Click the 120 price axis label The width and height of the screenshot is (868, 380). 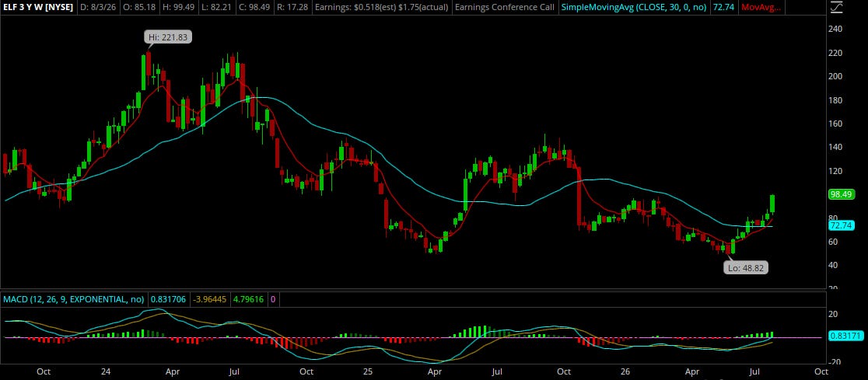[835, 171]
